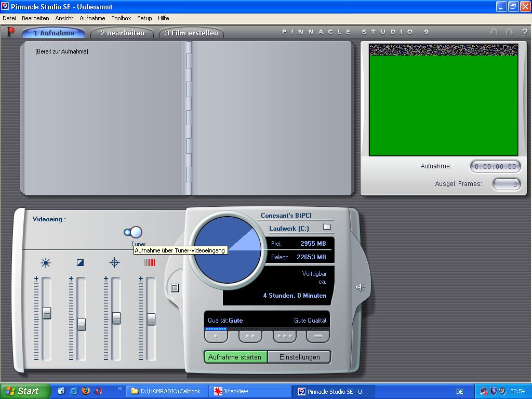Open the folder icon next to Laufwerk (C:)
532x399 pixels.
(x=327, y=227)
